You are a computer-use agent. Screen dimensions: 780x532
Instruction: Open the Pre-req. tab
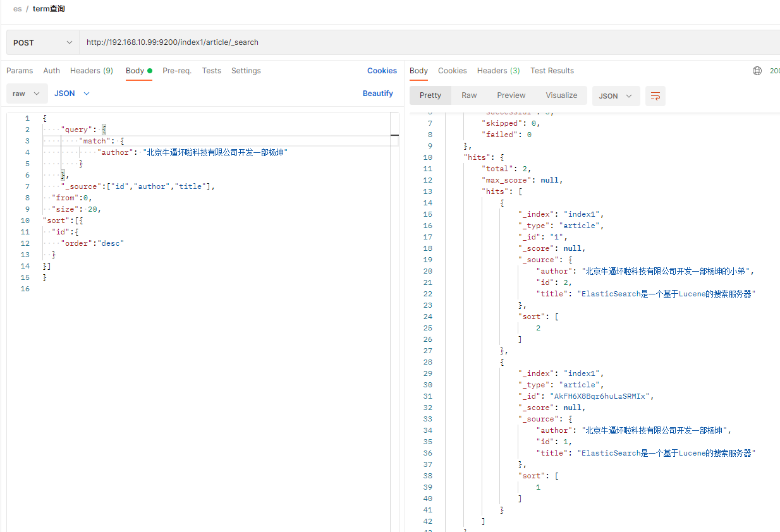click(x=177, y=71)
